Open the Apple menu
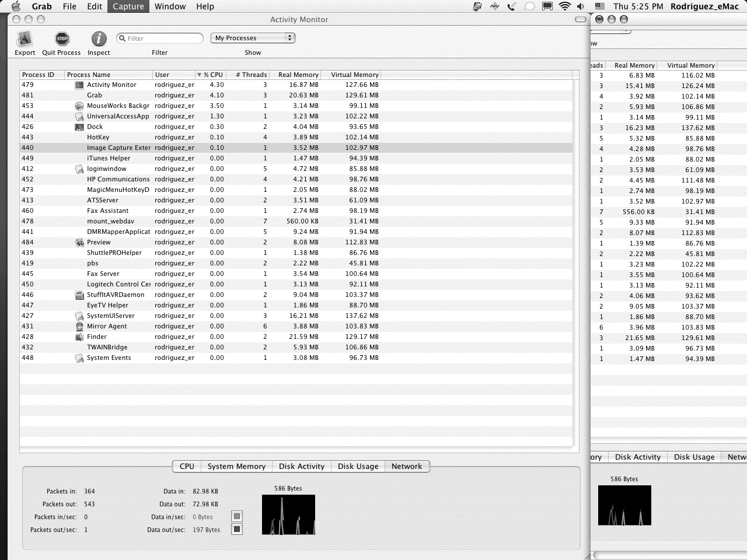 (16, 6)
